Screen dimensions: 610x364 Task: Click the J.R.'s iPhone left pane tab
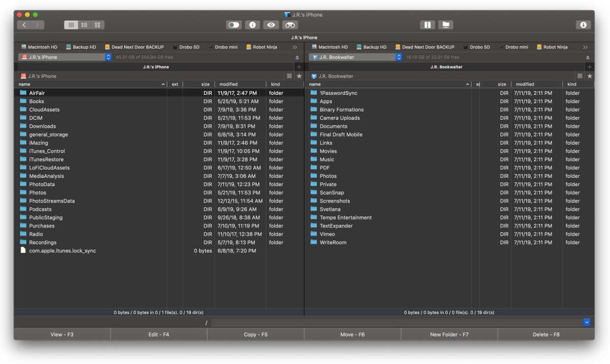pyautogui.click(x=156, y=67)
